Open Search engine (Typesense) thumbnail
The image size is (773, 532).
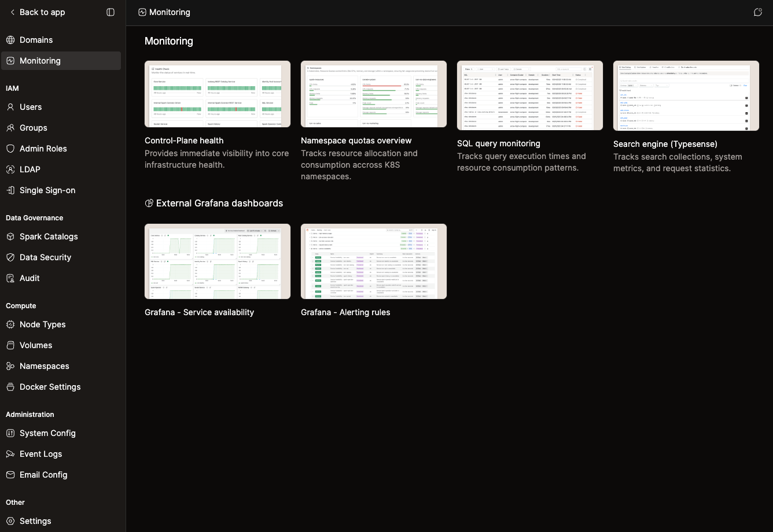coord(686,95)
